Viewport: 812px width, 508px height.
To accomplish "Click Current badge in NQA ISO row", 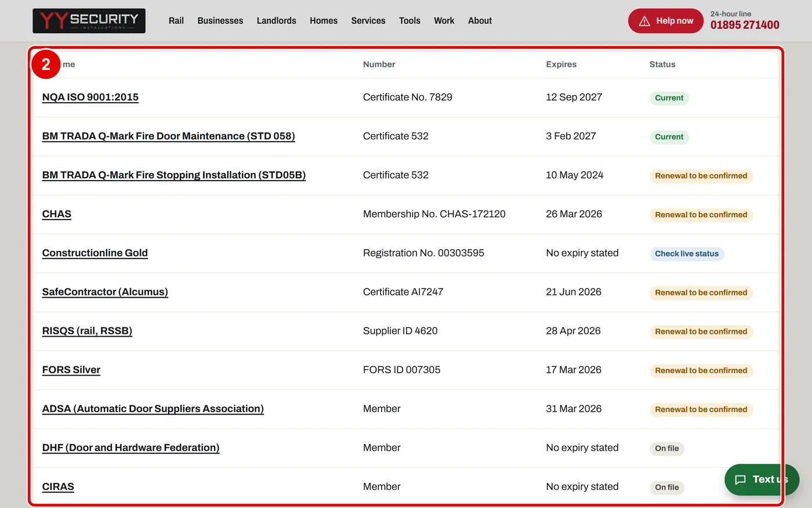I will [x=669, y=98].
